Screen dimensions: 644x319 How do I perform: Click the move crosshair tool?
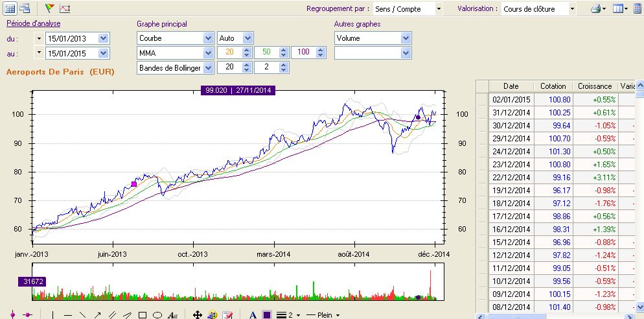coord(198,315)
